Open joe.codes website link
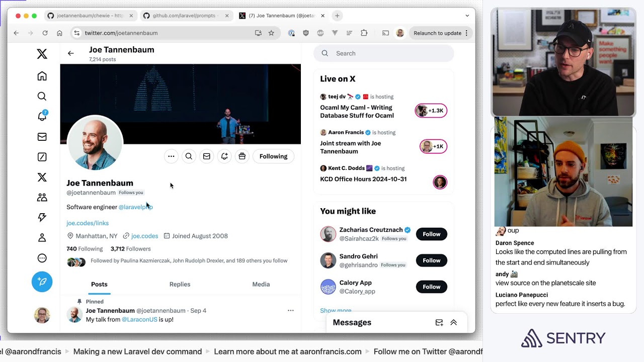 point(145,236)
